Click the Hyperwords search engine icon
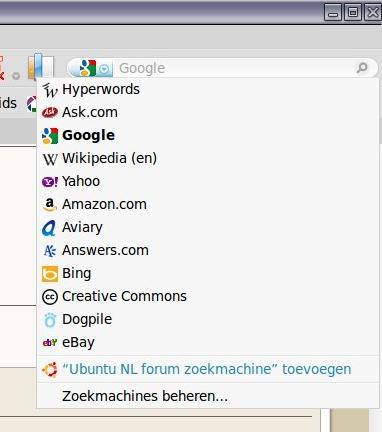 coord(50,90)
